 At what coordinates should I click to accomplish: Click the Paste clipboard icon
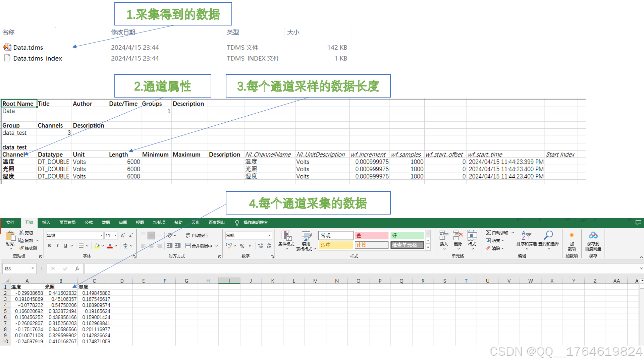10,236
